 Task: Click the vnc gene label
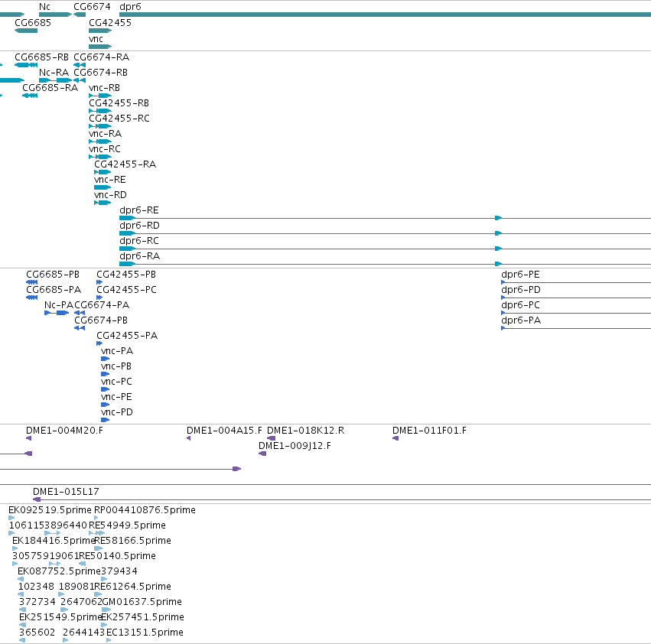pos(96,39)
